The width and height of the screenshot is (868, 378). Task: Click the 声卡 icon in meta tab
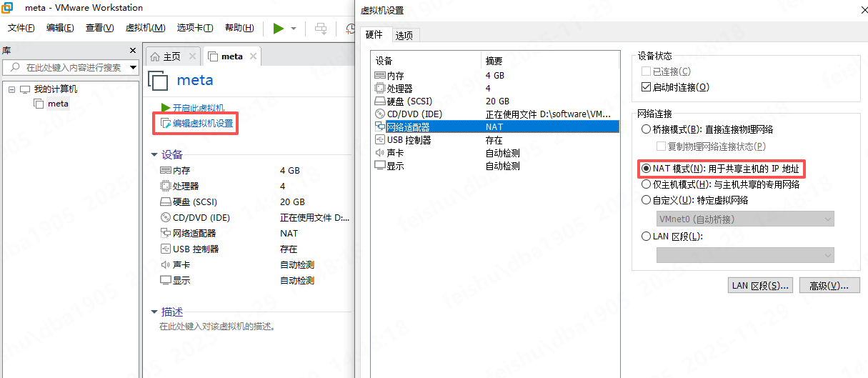tap(166, 265)
